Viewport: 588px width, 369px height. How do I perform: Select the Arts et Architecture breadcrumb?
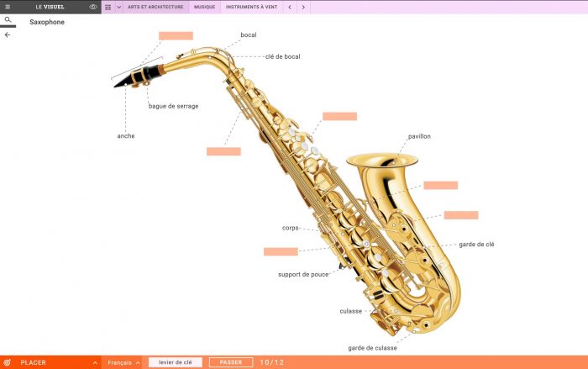pyautogui.click(x=155, y=7)
